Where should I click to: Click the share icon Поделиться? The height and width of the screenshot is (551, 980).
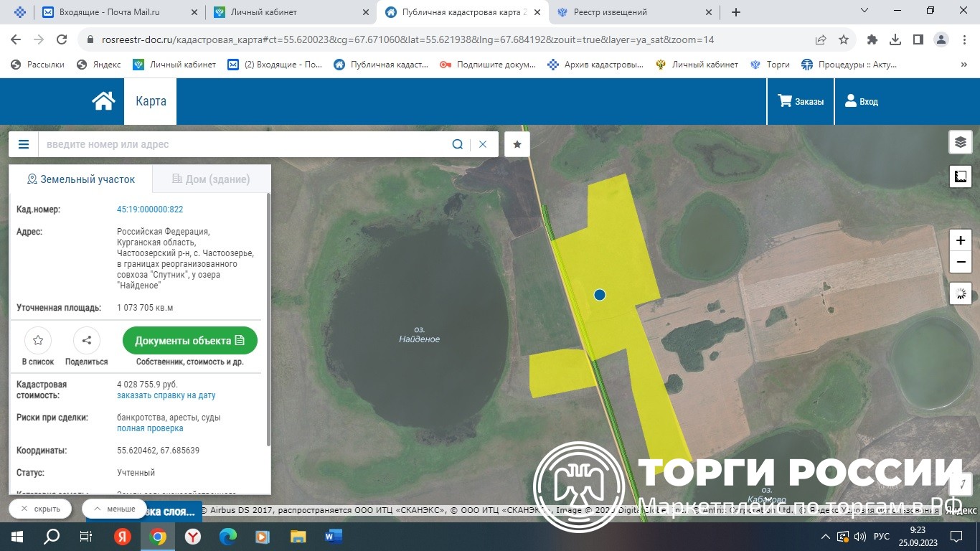pos(87,341)
